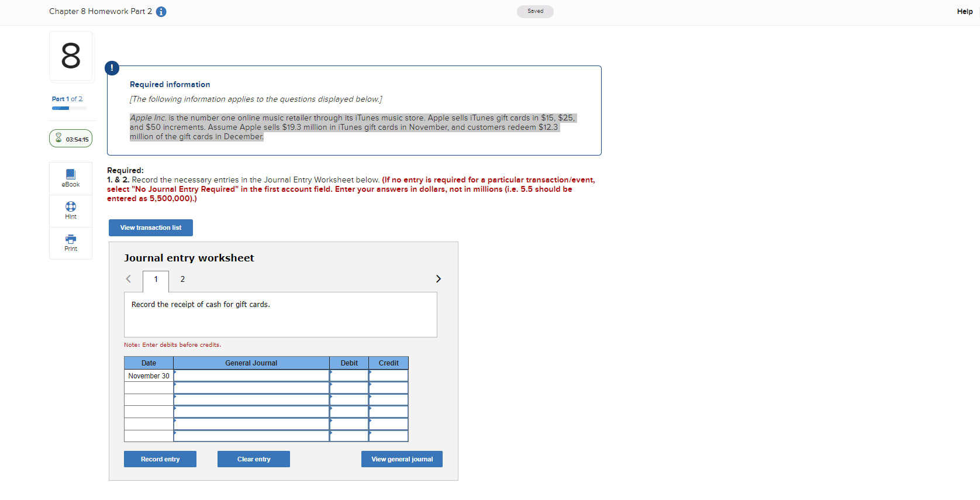Click the 'Required information' heading
Viewport: 980px width, 500px height.
(x=170, y=84)
